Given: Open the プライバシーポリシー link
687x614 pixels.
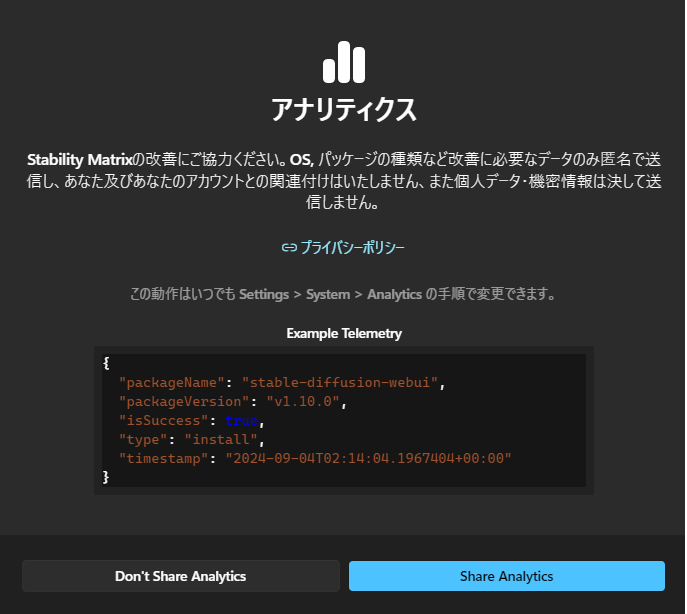Looking at the screenshot, I should point(352,247).
